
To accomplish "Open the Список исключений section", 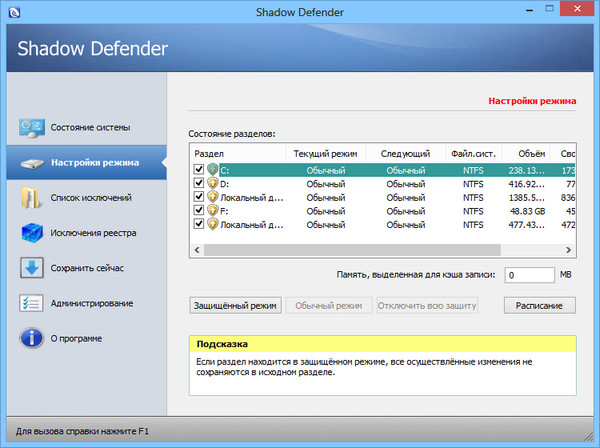I will (91, 198).
